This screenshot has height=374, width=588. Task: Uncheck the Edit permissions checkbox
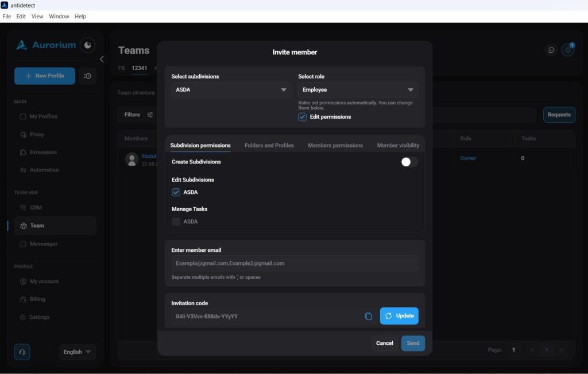(302, 117)
